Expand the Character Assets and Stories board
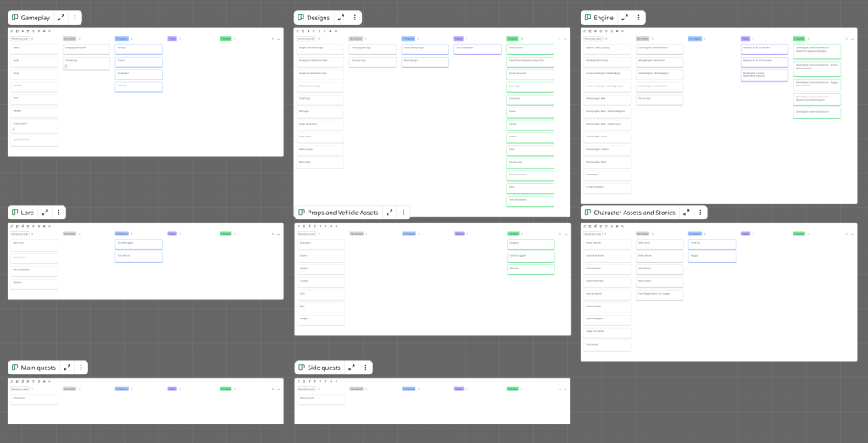This screenshot has width=868, height=443. coord(687,212)
